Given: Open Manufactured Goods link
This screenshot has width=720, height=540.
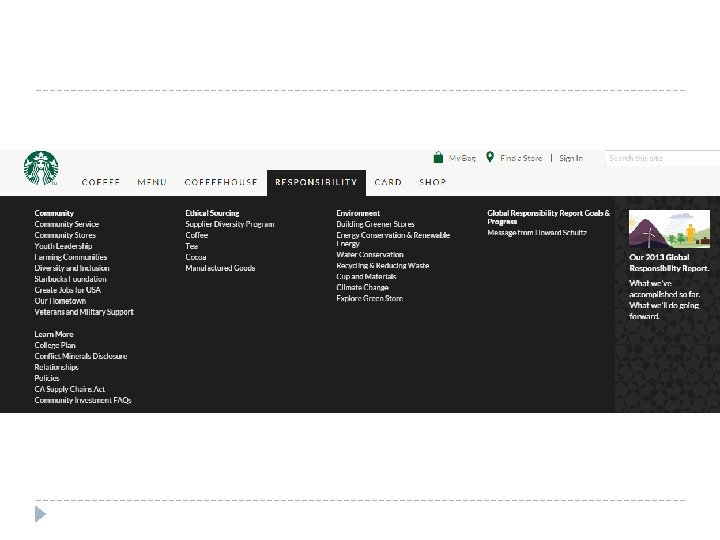Looking at the screenshot, I should 220,268.
